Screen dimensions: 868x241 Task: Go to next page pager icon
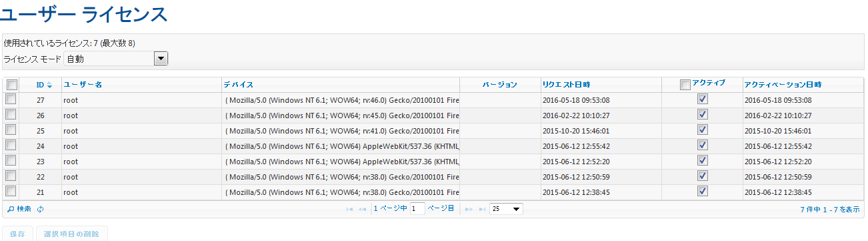469,209
